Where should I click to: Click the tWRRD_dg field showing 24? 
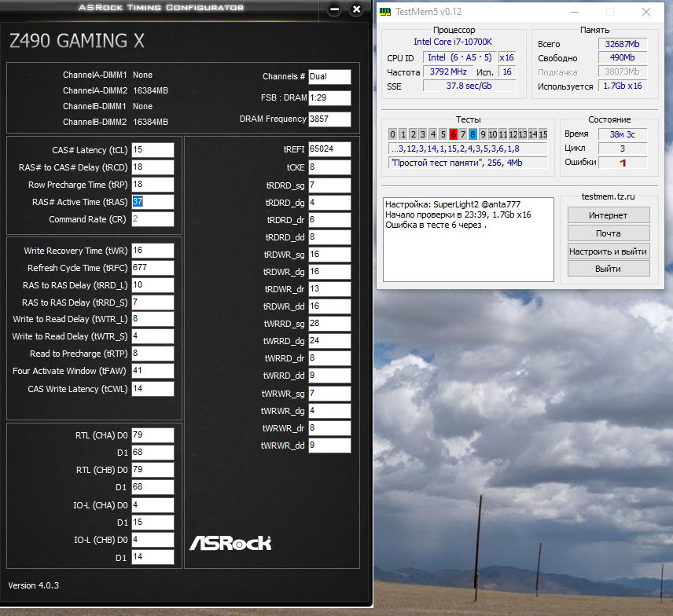[x=329, y=340]
